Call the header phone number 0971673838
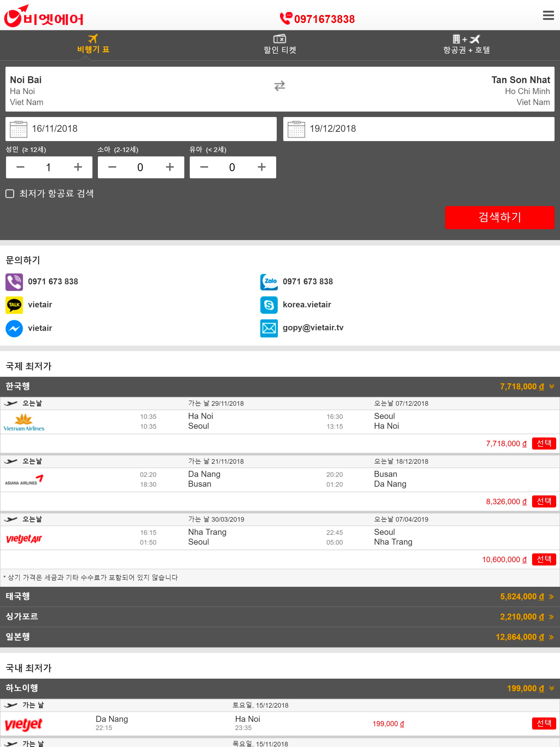This screenshot has height=747, width=560. [x=317, y=19]
